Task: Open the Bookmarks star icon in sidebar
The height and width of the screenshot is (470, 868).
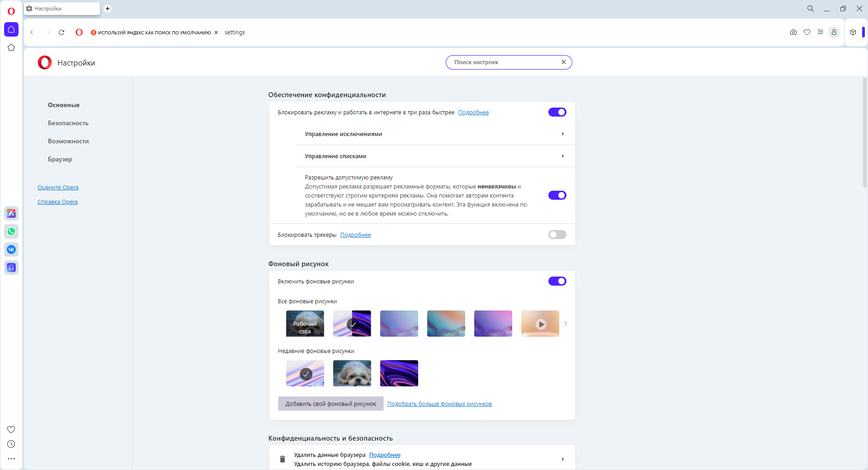Action: [x=11, y=47]
